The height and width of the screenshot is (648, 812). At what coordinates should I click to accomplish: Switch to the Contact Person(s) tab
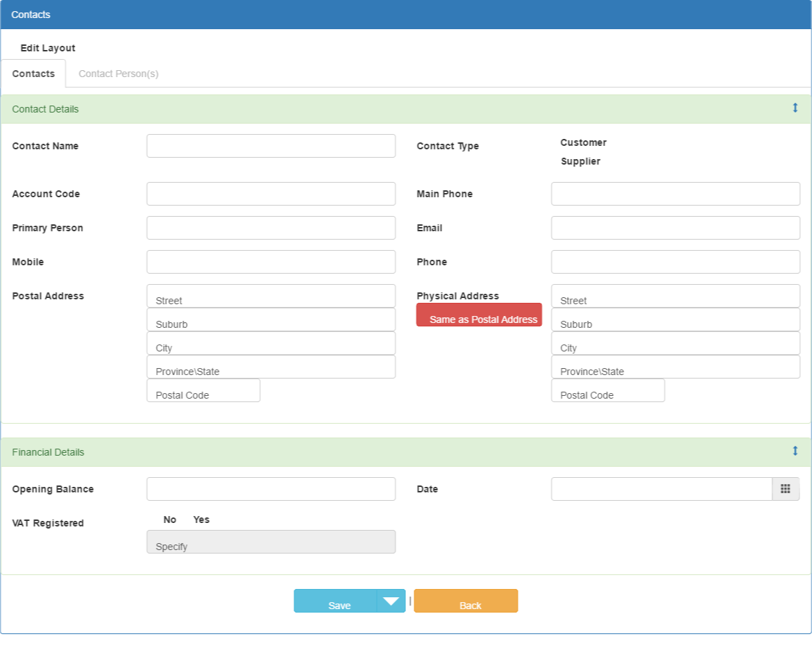119,74
